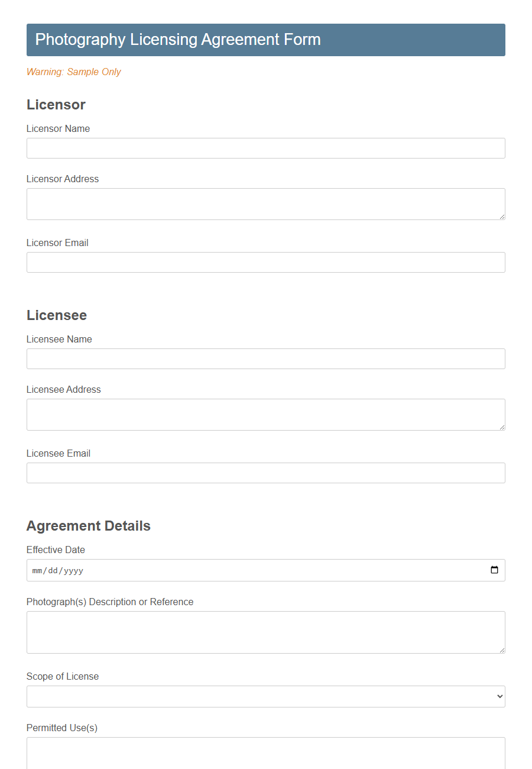Click the Scope of License label
532x769 pixels.
point(62,676)
